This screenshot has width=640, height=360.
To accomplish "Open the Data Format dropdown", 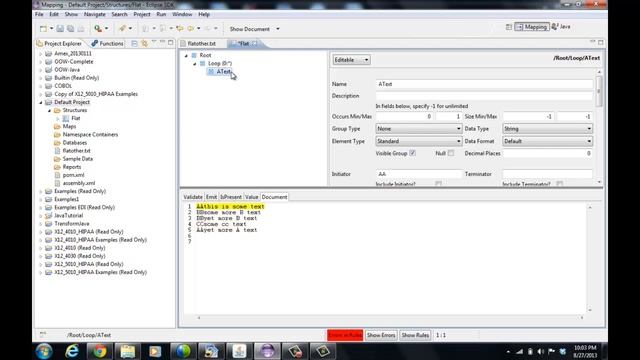I will 547,141.
